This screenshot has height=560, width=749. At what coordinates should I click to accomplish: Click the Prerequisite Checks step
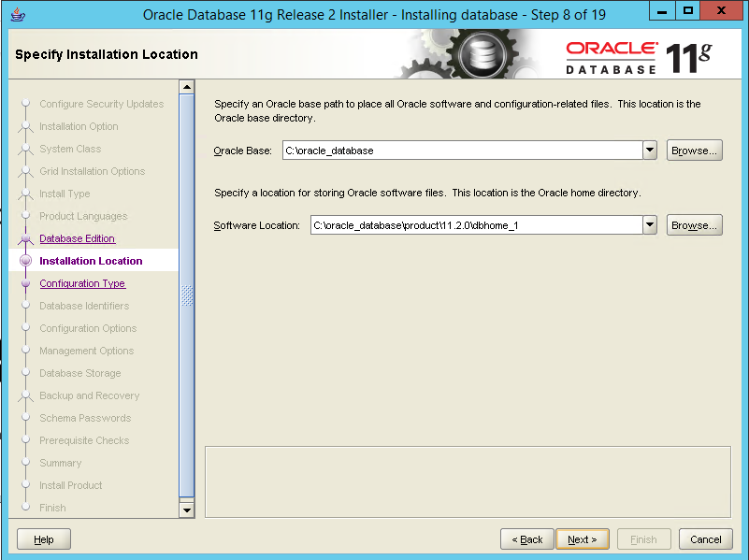pyautogui.click(x=84, y=440)
